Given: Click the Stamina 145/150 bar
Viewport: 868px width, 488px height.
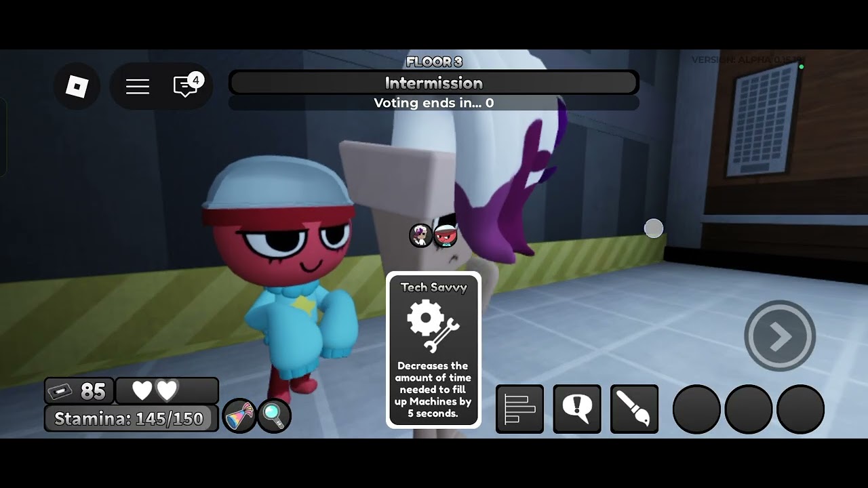Looking at the screenshot, I should pos(132,419).
